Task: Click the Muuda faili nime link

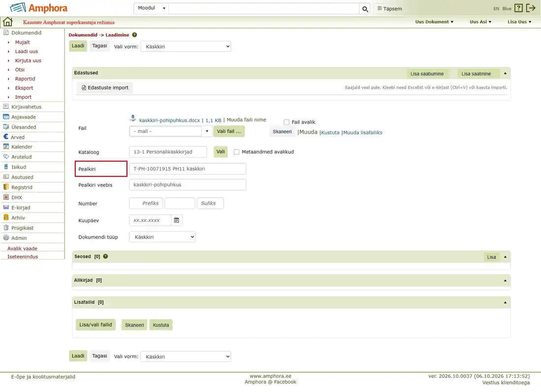Action: (246, 120)
